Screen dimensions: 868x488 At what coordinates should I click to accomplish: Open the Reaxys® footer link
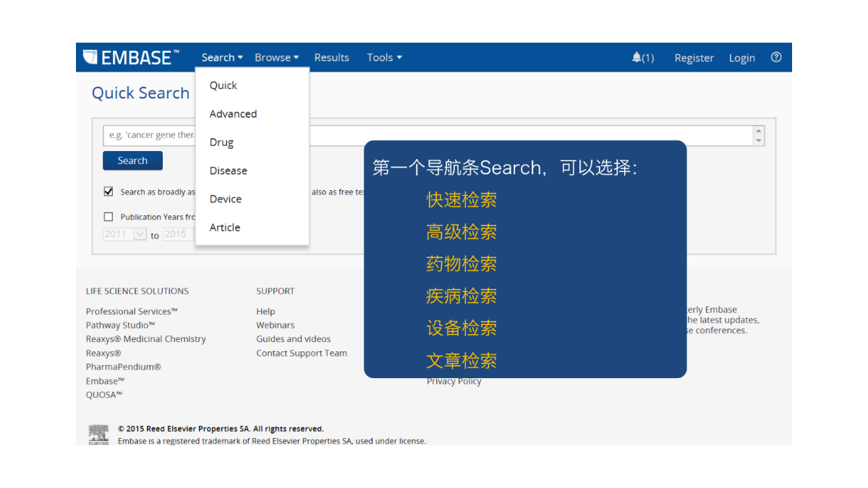[x=103, y=353]
